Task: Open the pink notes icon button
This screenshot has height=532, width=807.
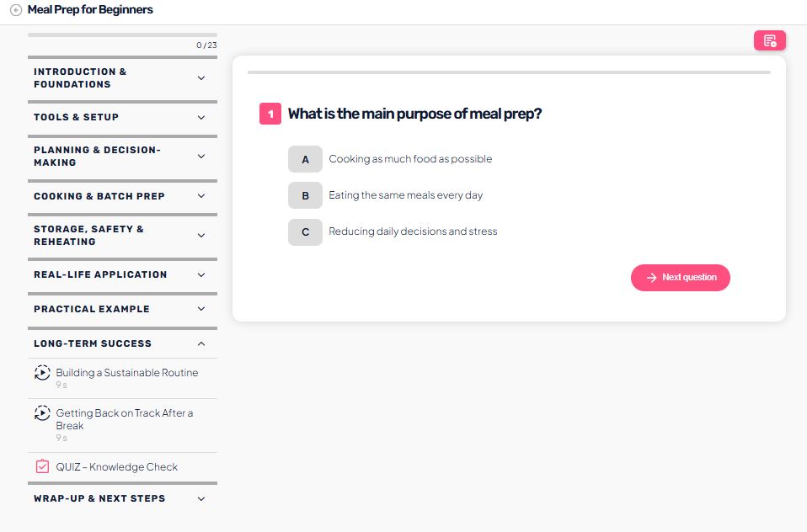Action: [x=769, y=40]
